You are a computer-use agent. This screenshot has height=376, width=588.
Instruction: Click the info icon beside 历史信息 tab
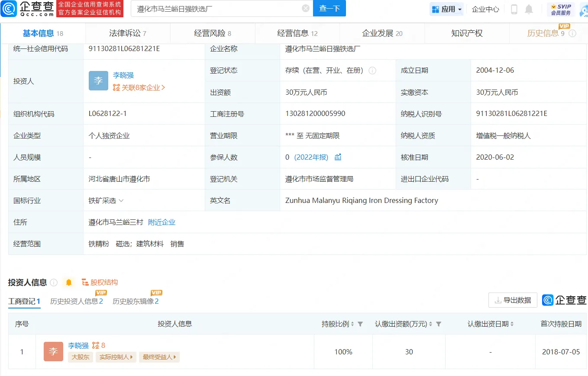pos(572,33)
